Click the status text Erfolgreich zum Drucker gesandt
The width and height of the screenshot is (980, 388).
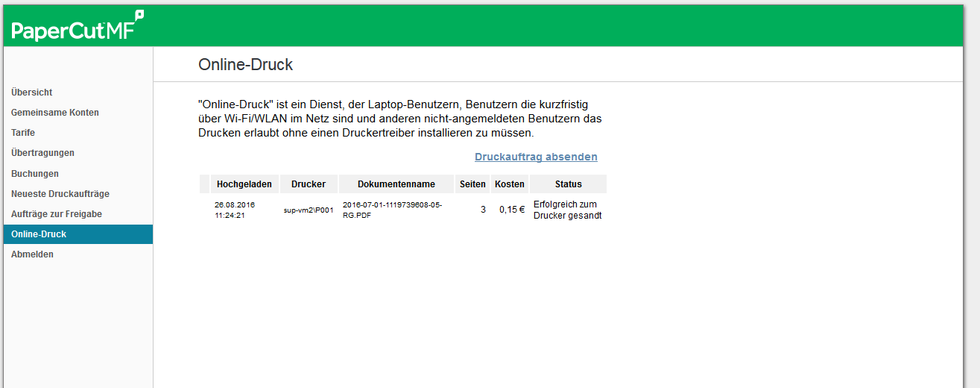point(567,210)
